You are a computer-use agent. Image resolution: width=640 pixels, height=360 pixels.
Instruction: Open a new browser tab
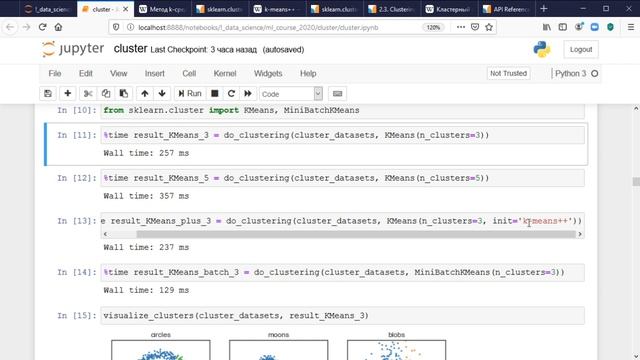click(x=544, y=9)
